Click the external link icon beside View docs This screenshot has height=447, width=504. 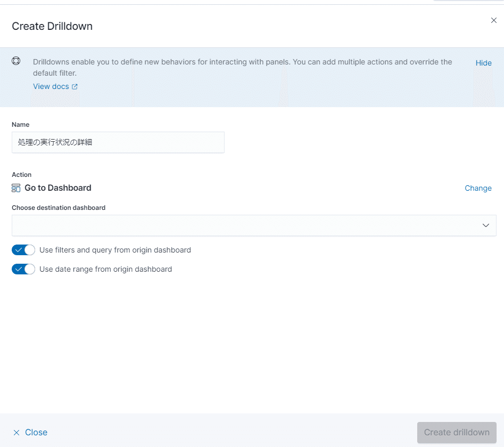[75, 86]
